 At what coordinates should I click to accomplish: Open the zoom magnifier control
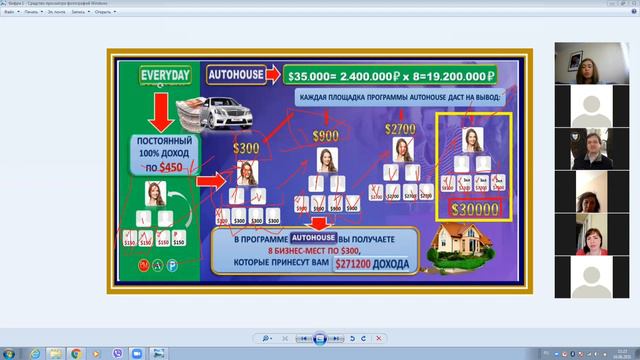(267, 338)
